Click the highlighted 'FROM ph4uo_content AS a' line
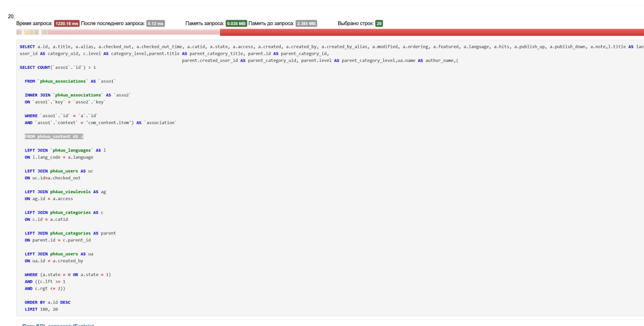644x326 pixels. click(54, 136)
